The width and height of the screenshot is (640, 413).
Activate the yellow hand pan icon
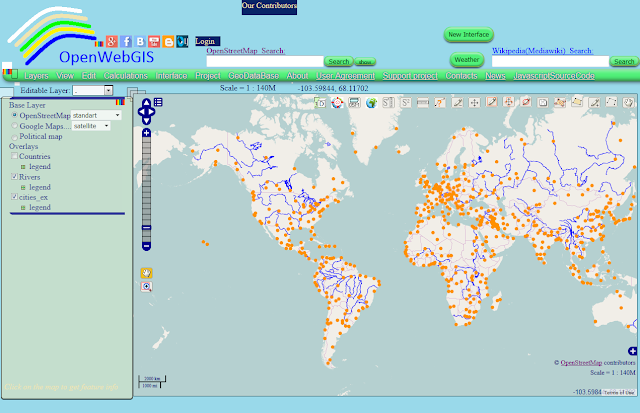[x=146, y=273]
